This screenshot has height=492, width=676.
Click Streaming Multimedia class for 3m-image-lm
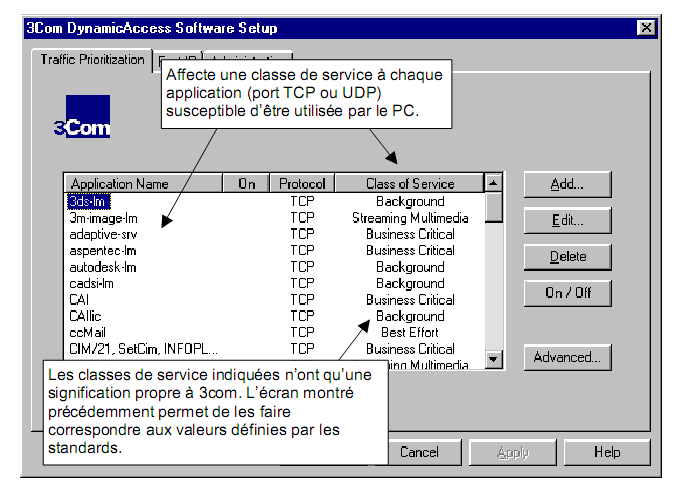point(410,218)
